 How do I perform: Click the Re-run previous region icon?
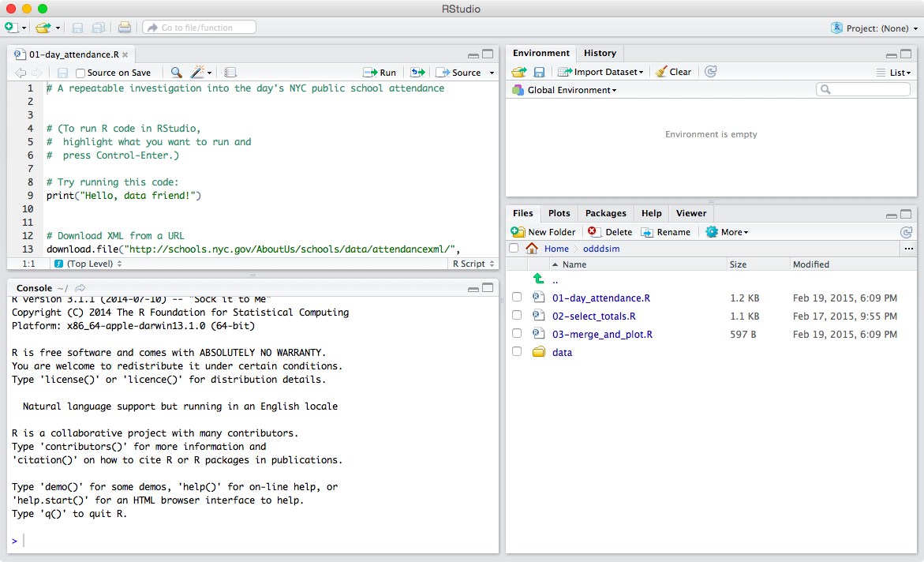[417, 72]
